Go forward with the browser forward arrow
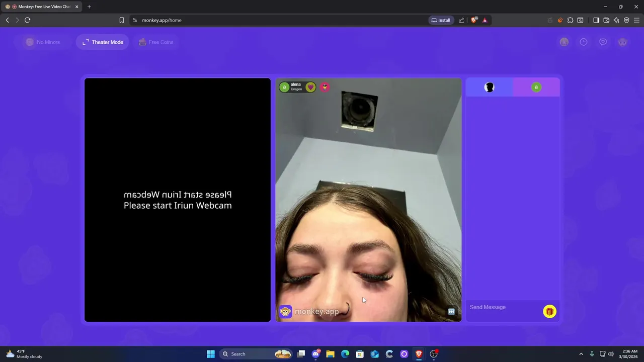 tap(17, 20)
